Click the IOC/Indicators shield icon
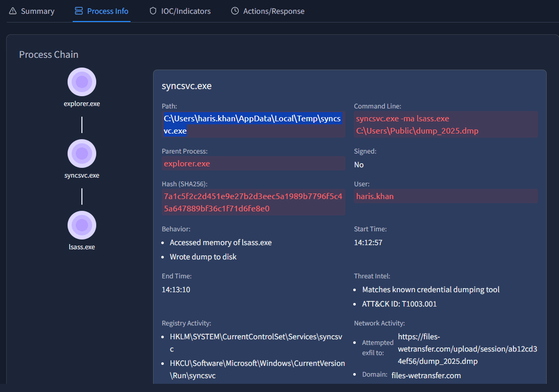Image resolution: width=559 pixels, height=392 pixels. click(153, 11)
